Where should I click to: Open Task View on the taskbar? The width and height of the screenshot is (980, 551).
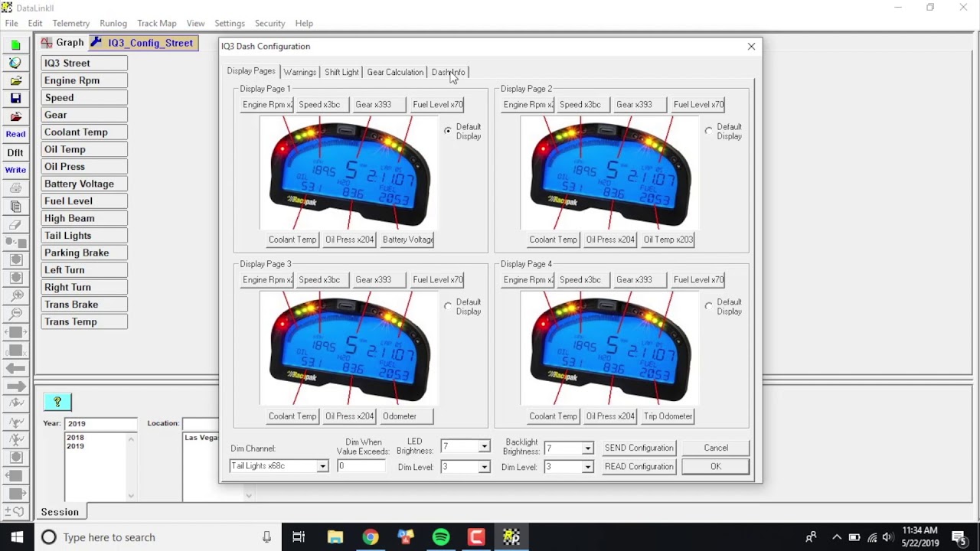299,537
